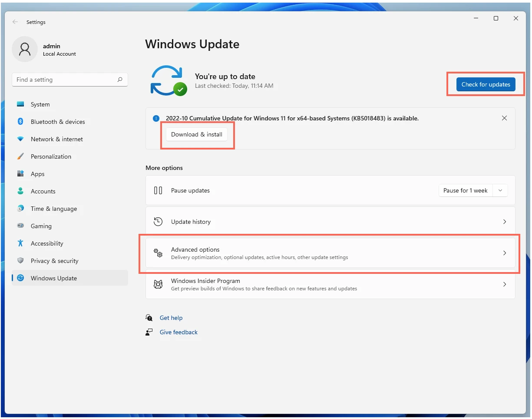Click the Time & language globe icon
The image size is (532, 419).
point(20,209)
